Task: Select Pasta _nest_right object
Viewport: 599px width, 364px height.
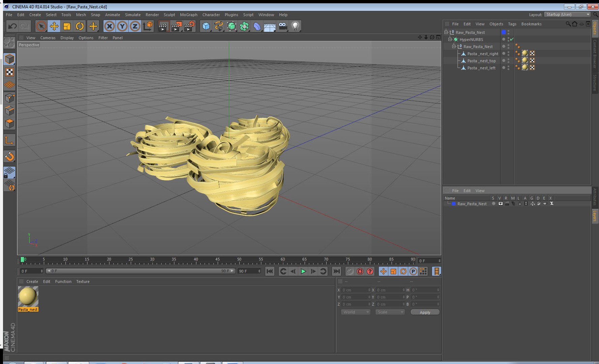Action: [x=482, y=54]
